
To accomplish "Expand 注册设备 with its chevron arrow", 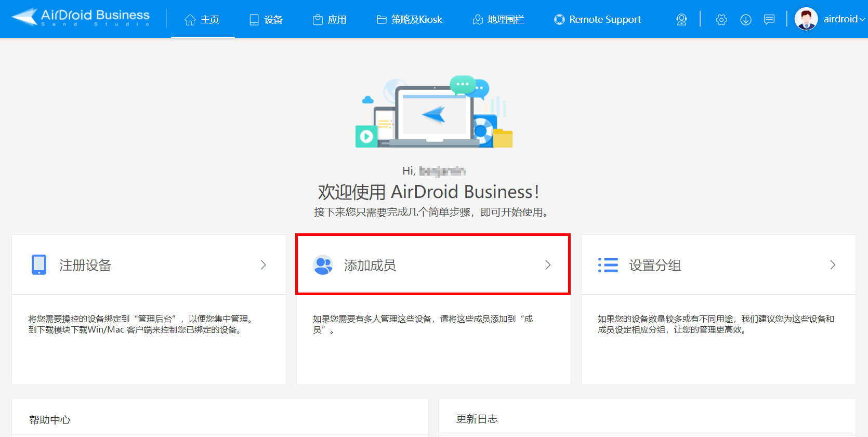I will pos(264,265).
